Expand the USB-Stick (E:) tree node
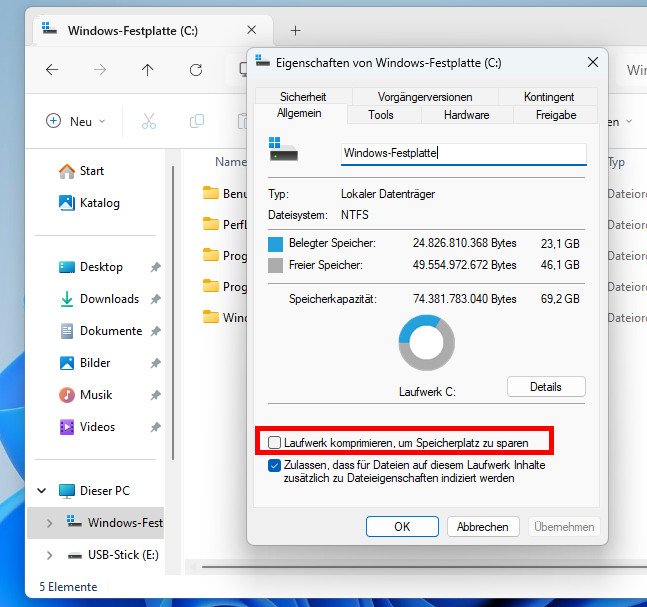Screen dimensions: 647x607 pos(49,555)
